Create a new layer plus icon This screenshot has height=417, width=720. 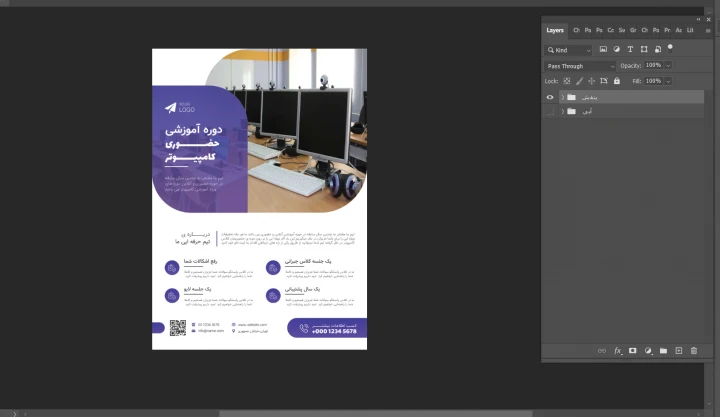point(679,351)
